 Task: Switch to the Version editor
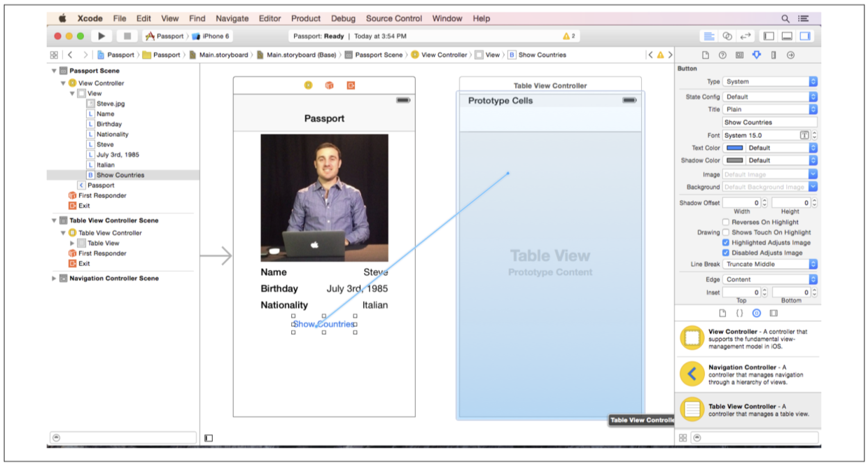[745, 36]
